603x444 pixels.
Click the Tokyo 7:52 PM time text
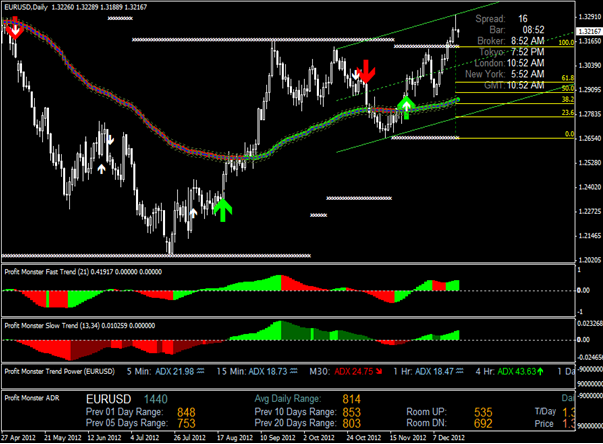pyautogui.click(x=512, y=52)
